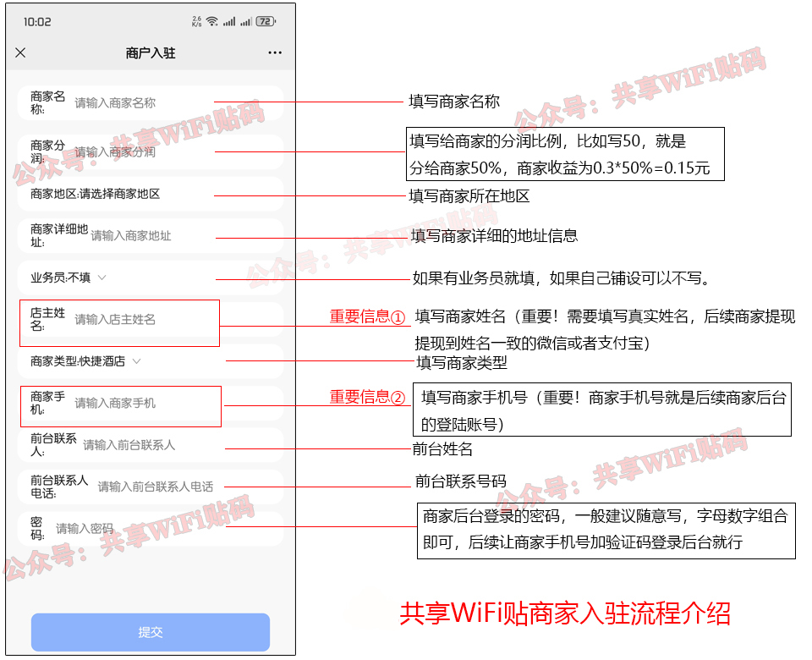Close the 商户入驻 page with X icon
This screenshot has height=660, width=812.
point(20,52)
